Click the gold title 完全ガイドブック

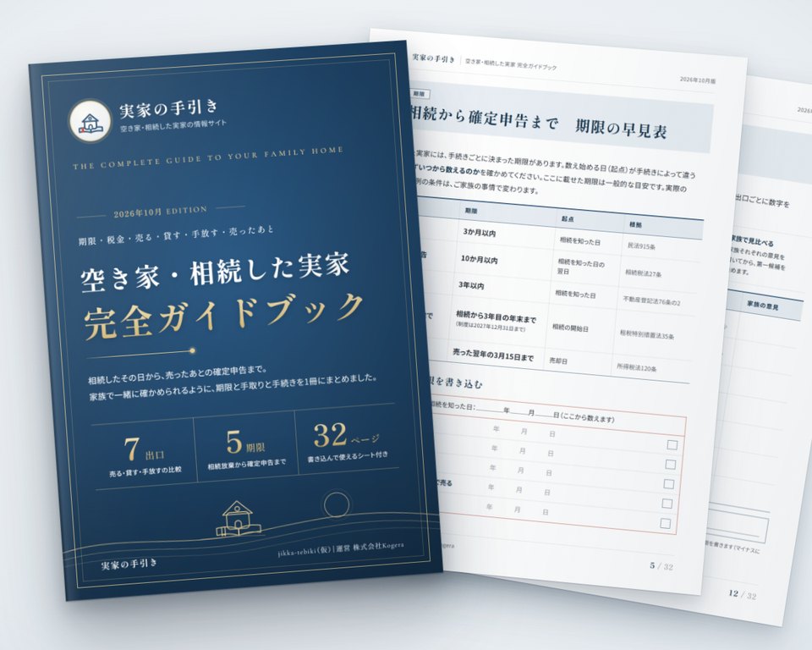(x=223, y=317)
